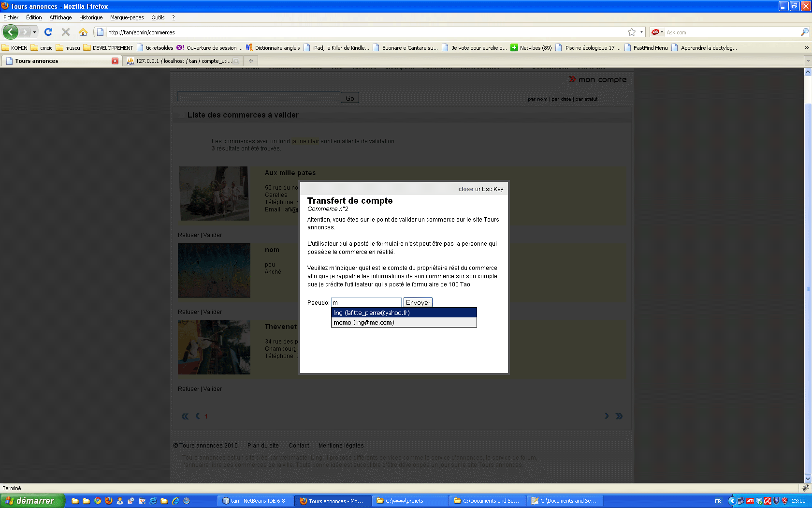Open the Ouverture de session bookmark
Screen dimensions: 812x508
click(x=209, y=48)
